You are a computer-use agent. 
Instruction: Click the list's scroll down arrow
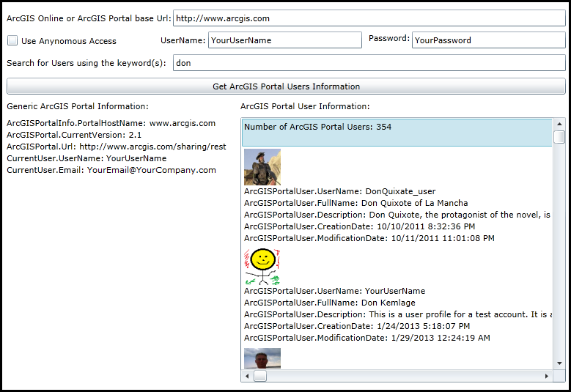point(559,363)
